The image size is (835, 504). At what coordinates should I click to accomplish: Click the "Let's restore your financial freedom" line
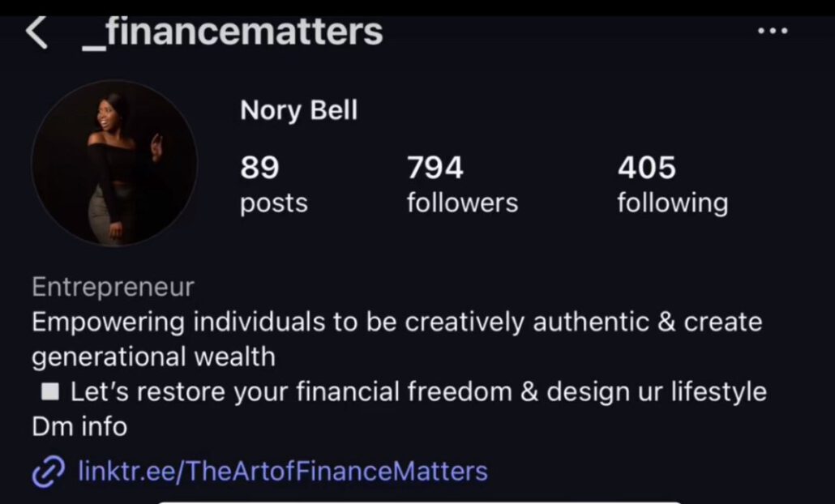pos(417,392)
